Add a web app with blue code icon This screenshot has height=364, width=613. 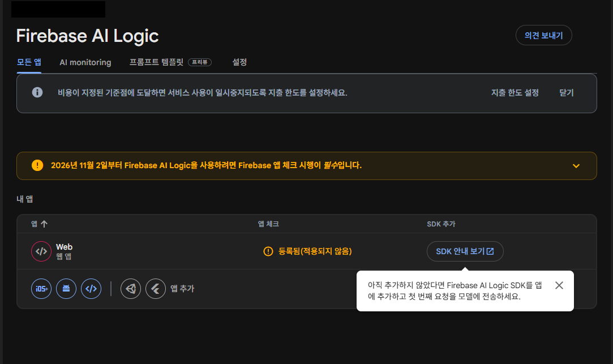[91, 289]
